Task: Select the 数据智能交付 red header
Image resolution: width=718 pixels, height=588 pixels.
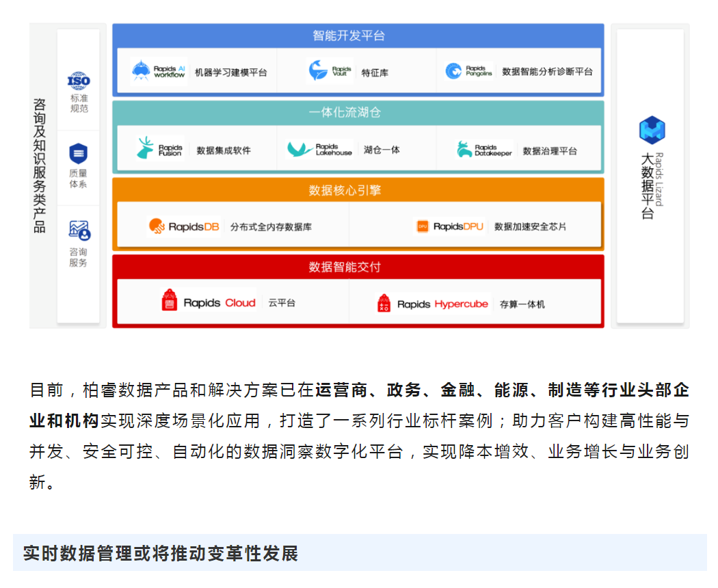Action: 358,266
